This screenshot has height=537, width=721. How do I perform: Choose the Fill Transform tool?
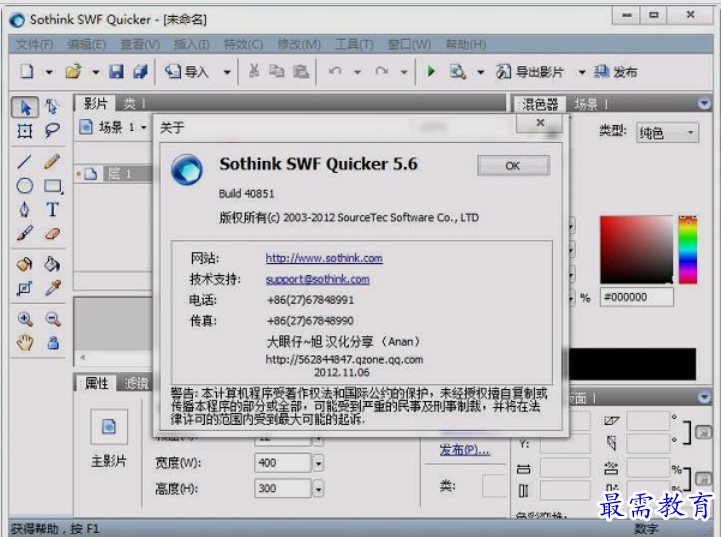(25, 288)
